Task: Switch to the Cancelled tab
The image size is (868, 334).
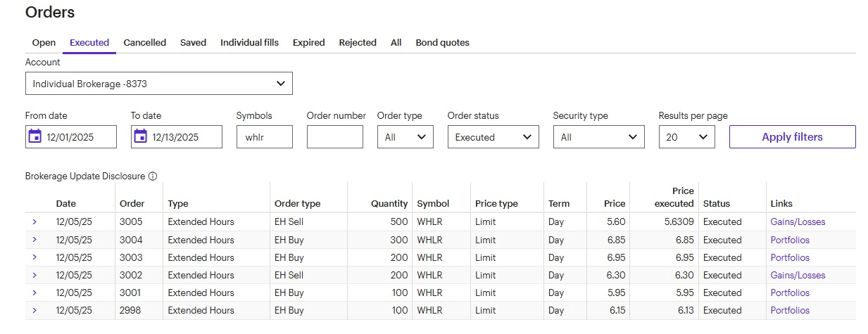Action: 144,43
